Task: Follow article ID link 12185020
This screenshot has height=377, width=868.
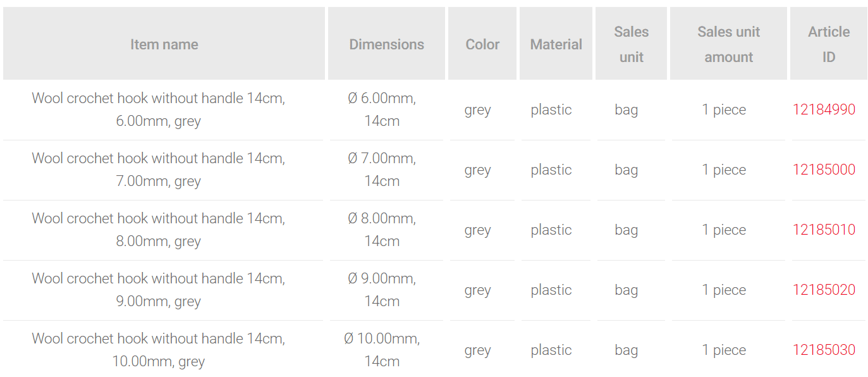Action: point(824,290)
